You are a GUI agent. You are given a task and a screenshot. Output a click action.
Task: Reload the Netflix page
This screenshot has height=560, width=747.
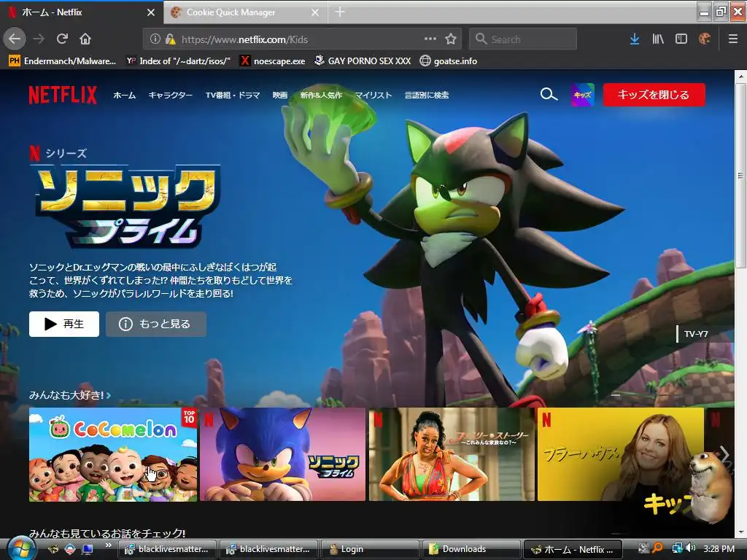tap(62, 39)
